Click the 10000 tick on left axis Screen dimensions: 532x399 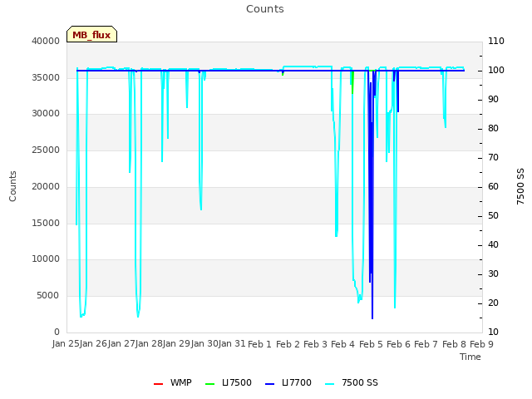(46, 259)
